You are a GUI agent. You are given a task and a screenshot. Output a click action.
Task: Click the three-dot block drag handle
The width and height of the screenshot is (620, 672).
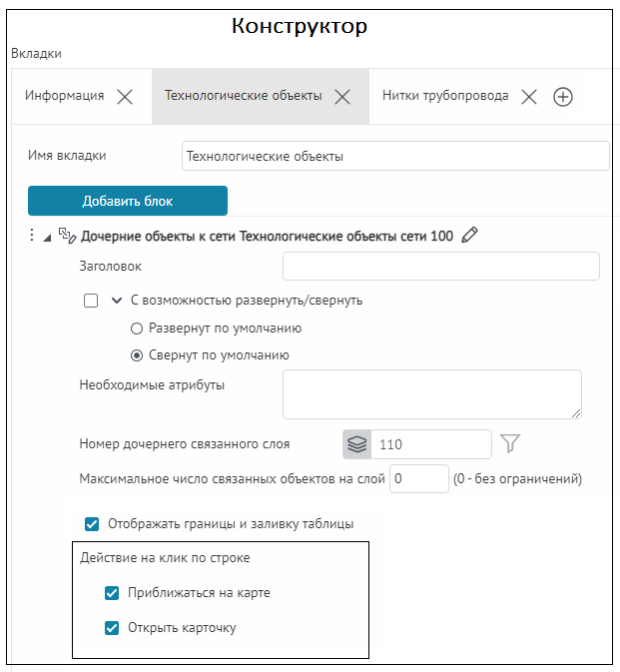pos(31,236)
